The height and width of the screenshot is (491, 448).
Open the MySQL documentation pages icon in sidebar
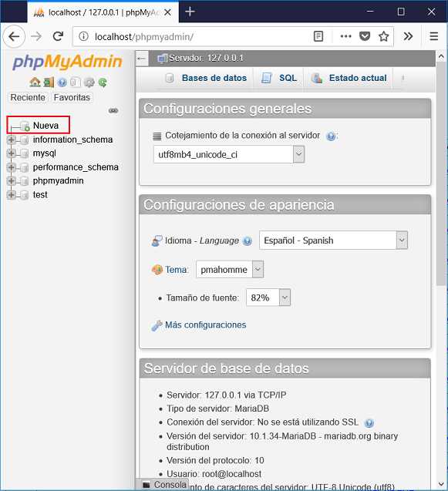point(76,82)
